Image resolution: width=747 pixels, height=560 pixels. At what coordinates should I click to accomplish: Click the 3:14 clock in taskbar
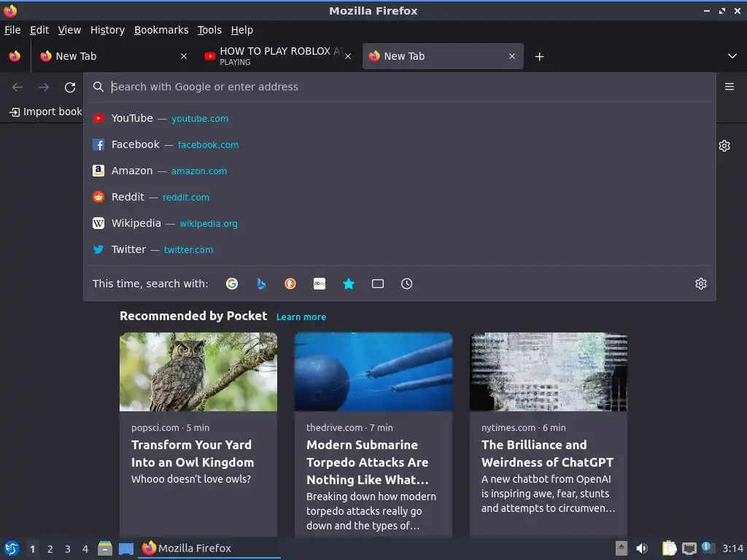(x=732, y=548)
